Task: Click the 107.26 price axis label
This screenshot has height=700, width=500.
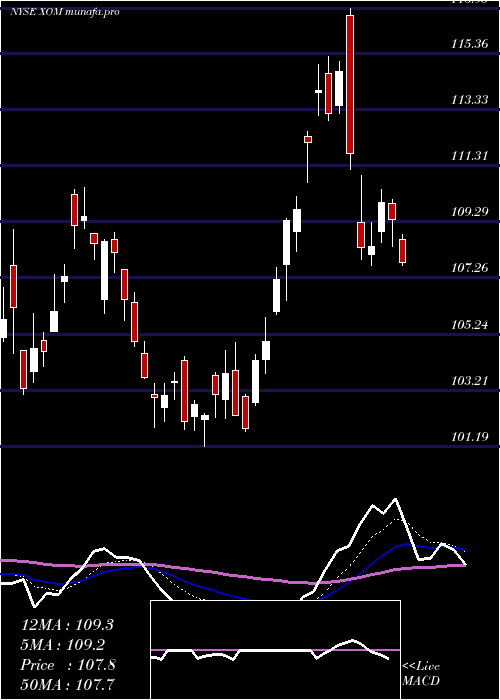Action: (x=469, y=268)
